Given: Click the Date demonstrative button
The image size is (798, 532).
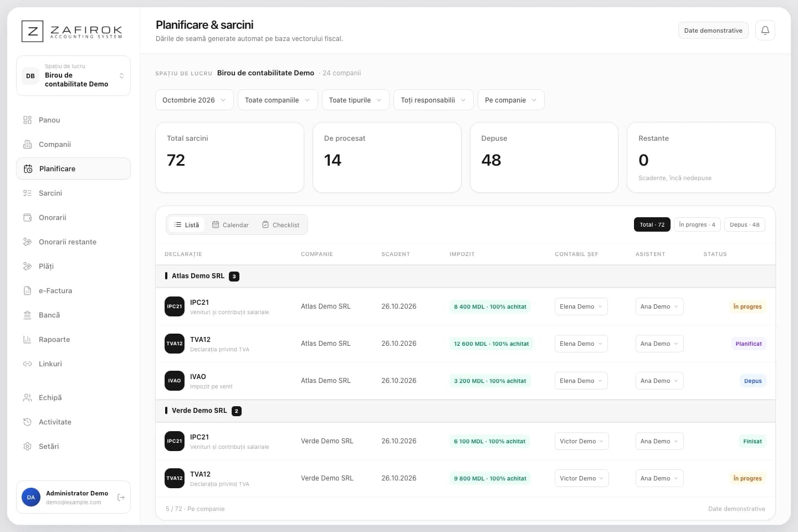Looking at the screenshot, I should click(713, 30).
